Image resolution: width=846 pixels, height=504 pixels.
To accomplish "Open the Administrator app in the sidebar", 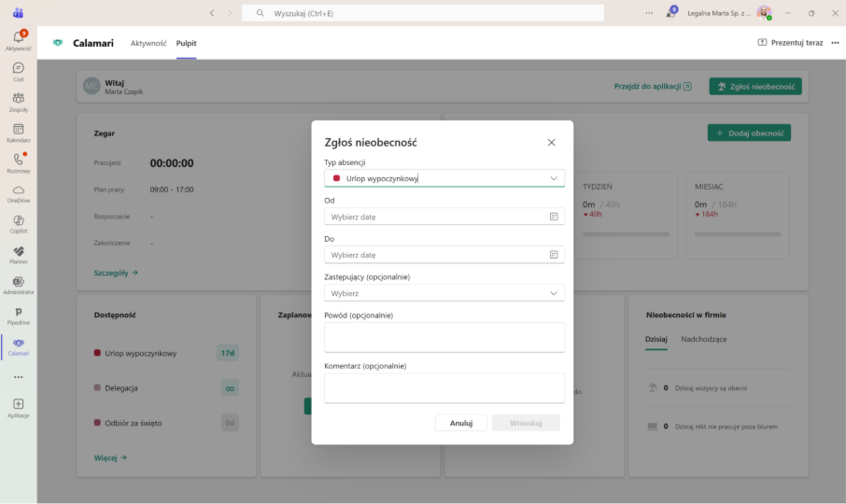I will click(19, 286).
